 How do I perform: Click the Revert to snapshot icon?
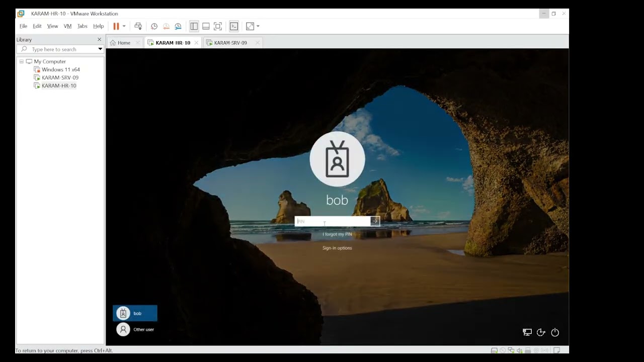pyautogui.click(x=166, y=26)
